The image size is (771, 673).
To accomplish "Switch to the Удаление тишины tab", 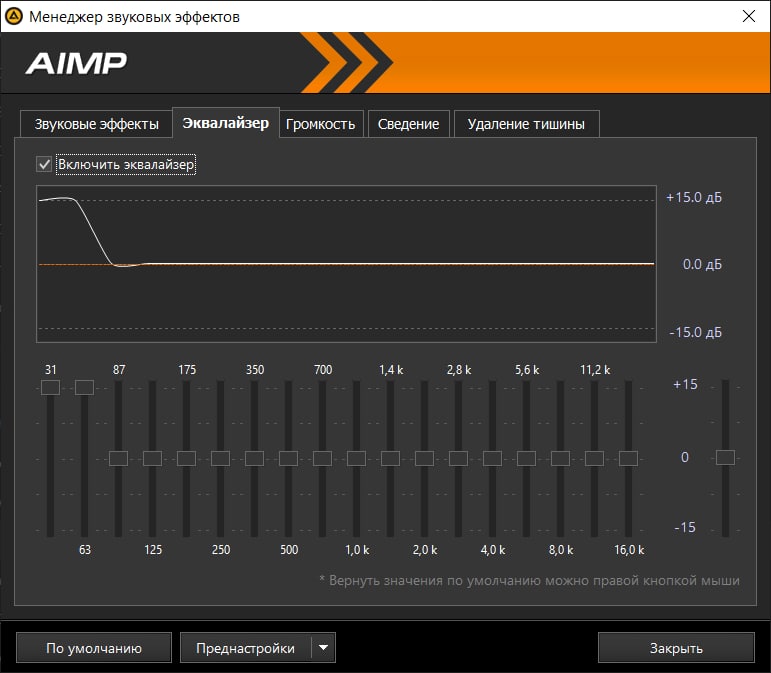I will (526, 124).
